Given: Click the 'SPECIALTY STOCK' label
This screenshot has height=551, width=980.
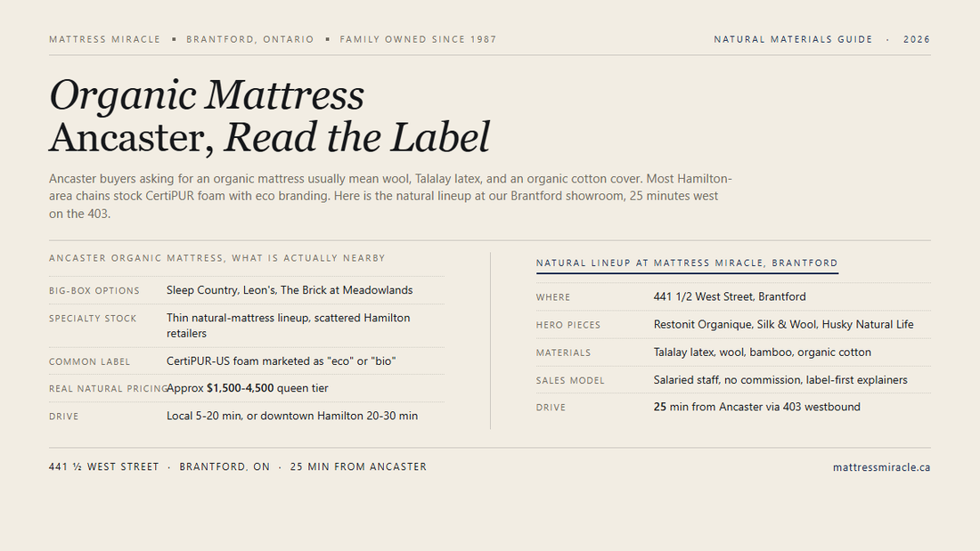Looking at the screenshot, I should pos(93,319).
